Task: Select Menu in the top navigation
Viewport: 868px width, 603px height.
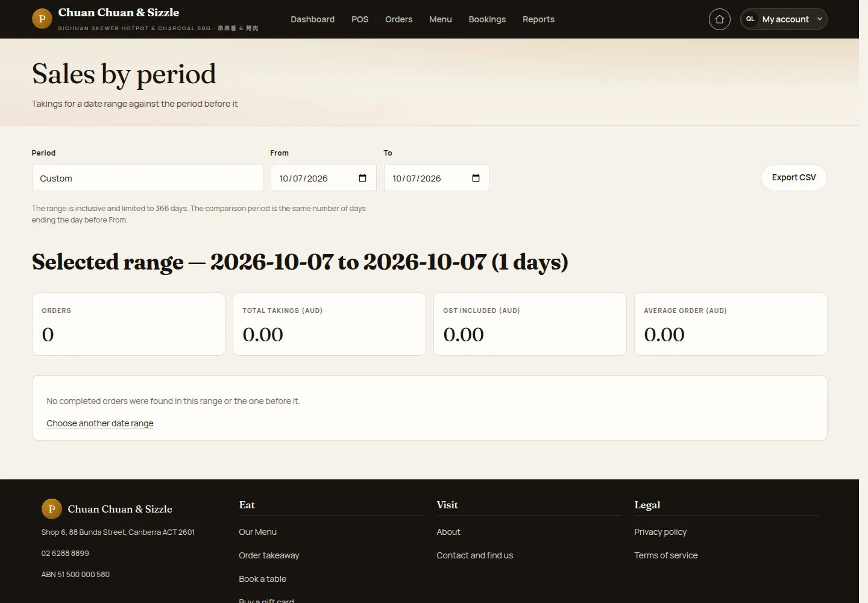Action: point(441,19)
